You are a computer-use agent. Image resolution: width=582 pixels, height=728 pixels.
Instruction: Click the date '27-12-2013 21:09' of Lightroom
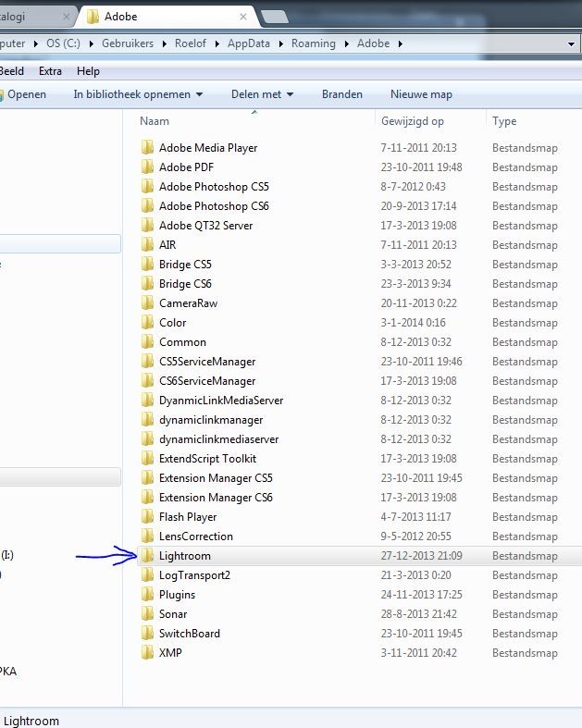click(x=421, y=556)
